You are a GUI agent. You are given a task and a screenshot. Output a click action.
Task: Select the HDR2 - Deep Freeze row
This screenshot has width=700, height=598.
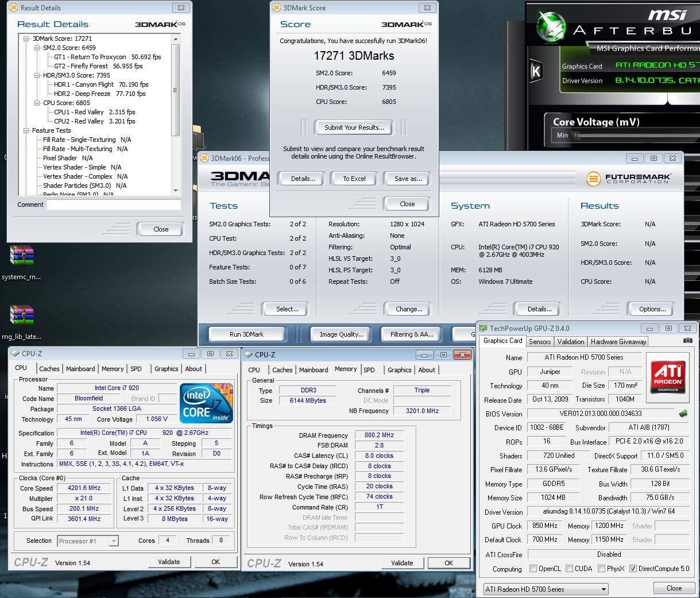[100, 94]
